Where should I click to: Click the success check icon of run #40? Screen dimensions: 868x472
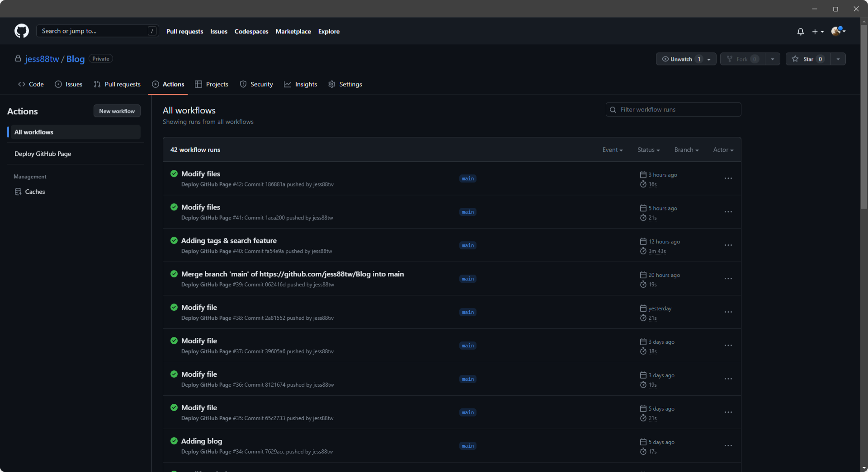[174, 240]
